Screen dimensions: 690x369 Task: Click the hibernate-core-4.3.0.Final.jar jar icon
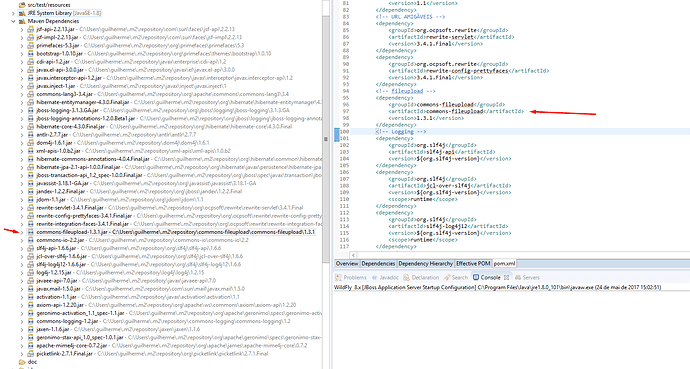[30, 127]
